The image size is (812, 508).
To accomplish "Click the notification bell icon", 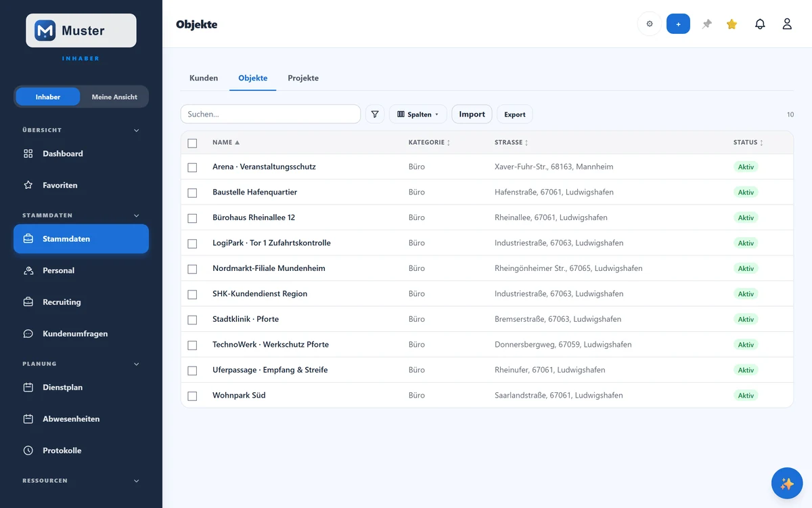I will pyautogui.click(x=760, y=24).
